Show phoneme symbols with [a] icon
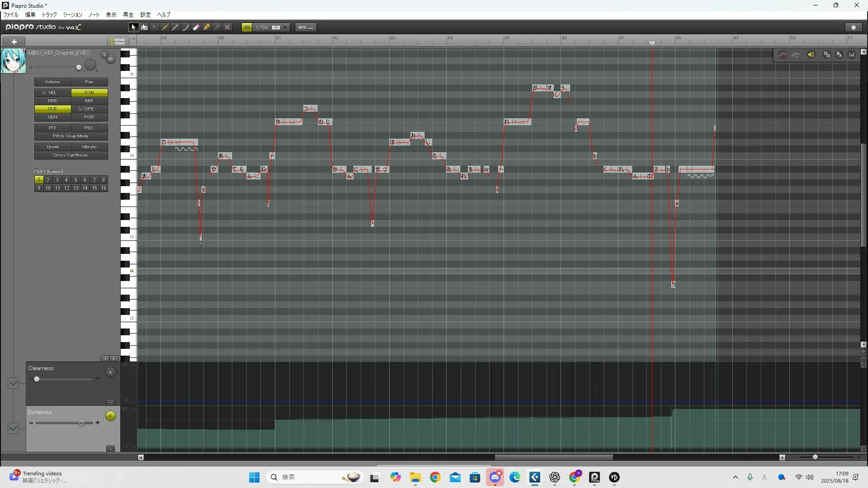The height and width of the screenshot is (488, 868). pyautogui.click(x=852, y=55)
